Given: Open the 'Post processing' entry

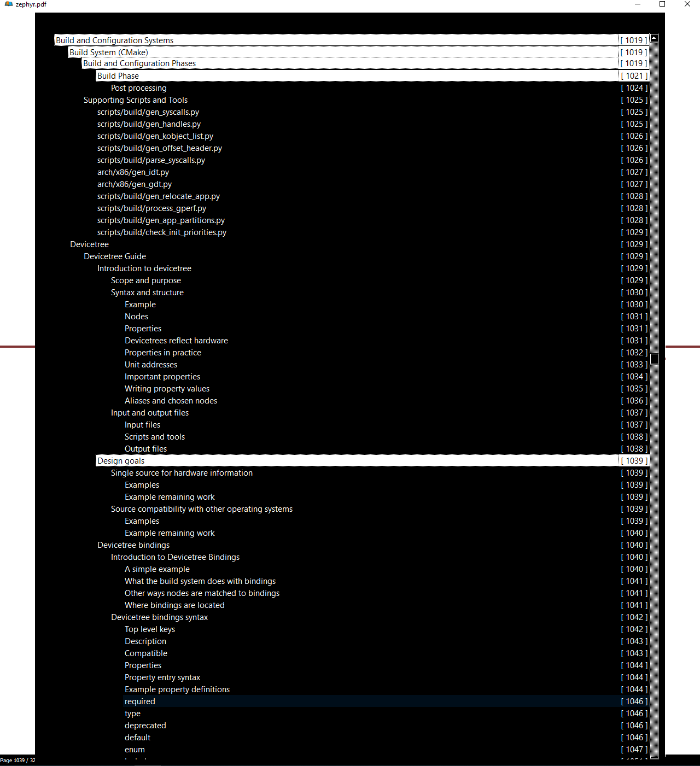Looking at the screenshot, I should [138, 87].
